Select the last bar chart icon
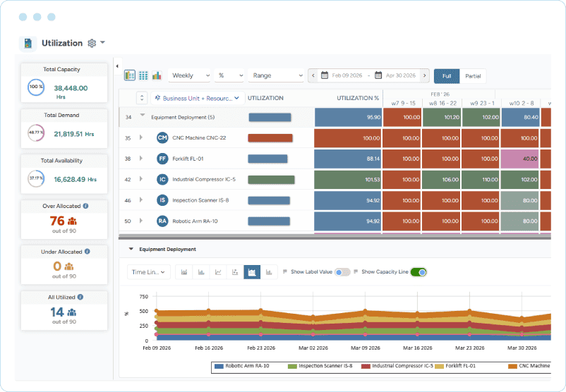 click(x=269, y=272)
